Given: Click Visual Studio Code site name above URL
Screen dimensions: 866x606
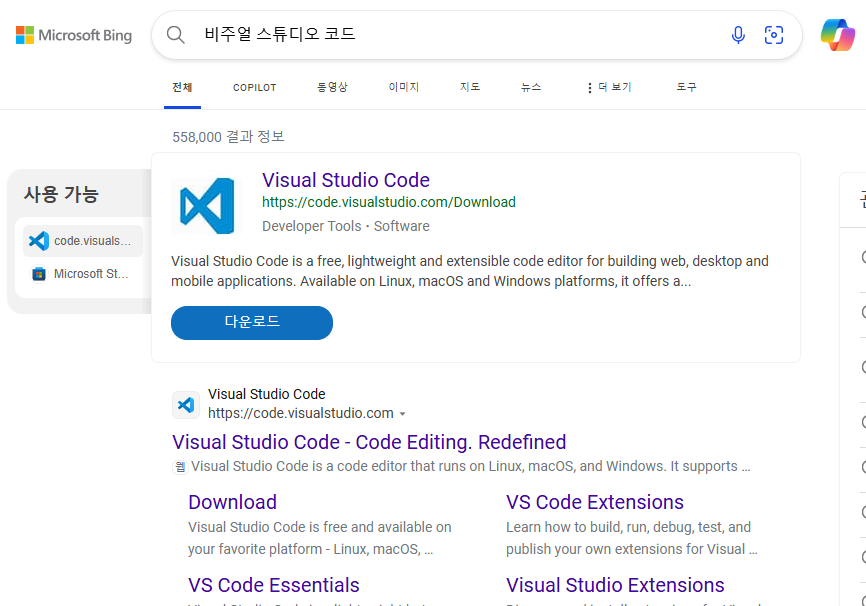Looking at the screenshot, I should point(267,394).
